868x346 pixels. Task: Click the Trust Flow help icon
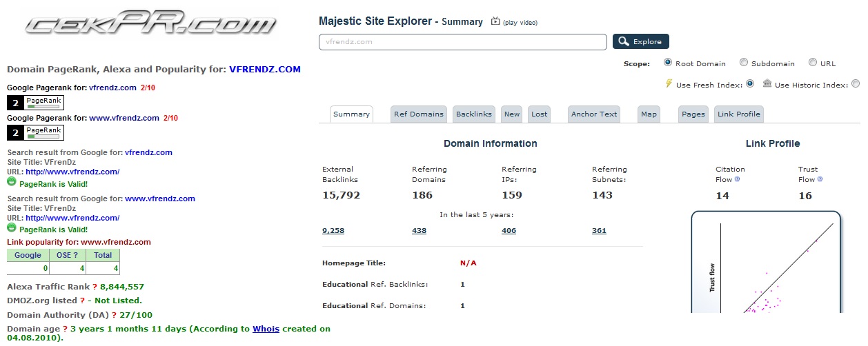pos(820,179)
